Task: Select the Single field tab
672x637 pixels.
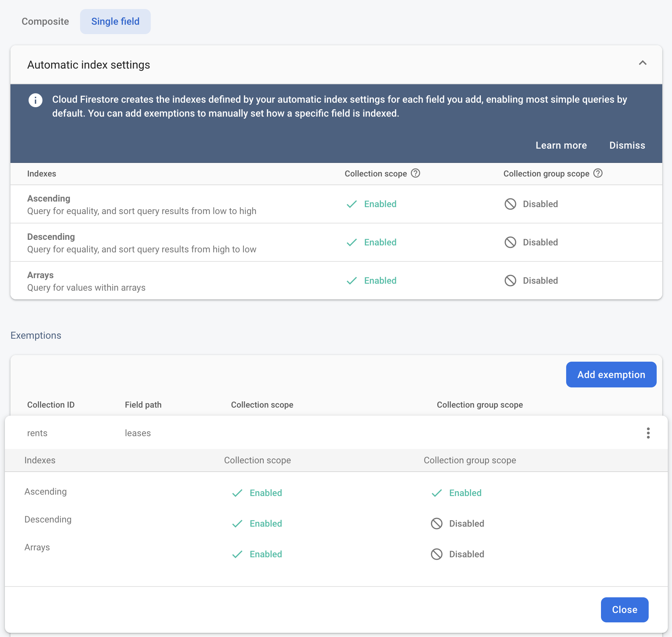Action: [x=115, y=21]
